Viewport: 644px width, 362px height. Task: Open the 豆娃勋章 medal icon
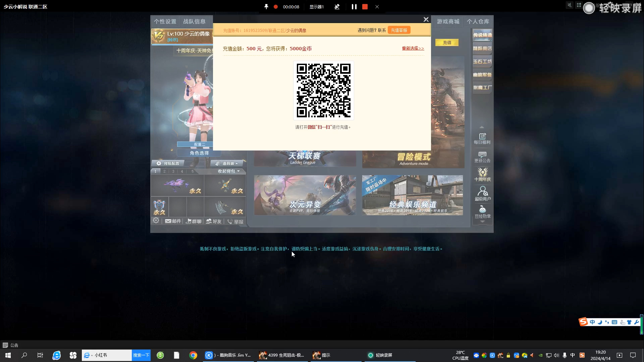(482, 212)
